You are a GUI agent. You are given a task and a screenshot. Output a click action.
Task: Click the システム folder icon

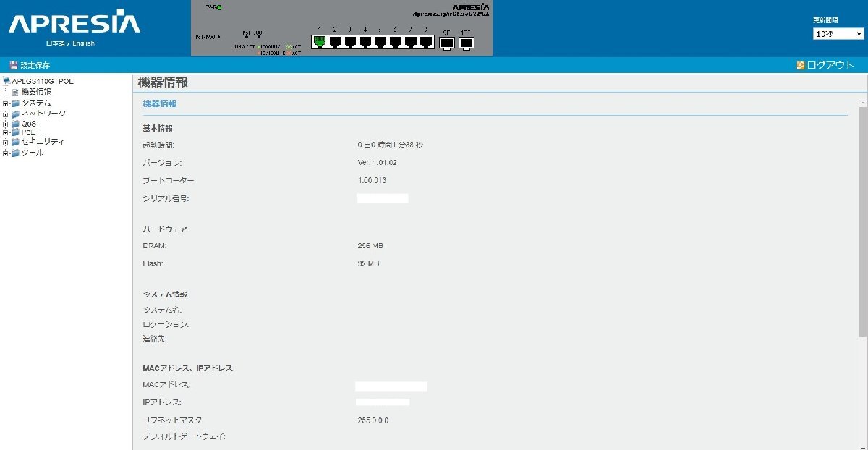point(15,103)
